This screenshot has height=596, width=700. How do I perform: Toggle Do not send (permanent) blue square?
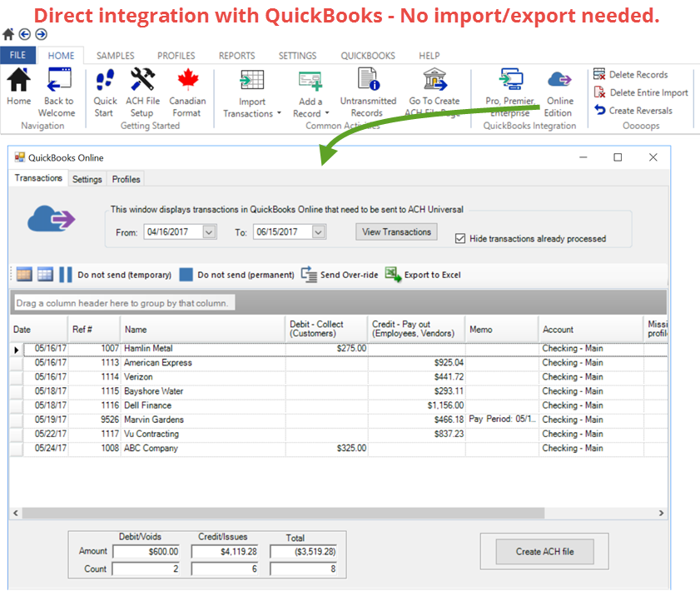pos(186,275)
